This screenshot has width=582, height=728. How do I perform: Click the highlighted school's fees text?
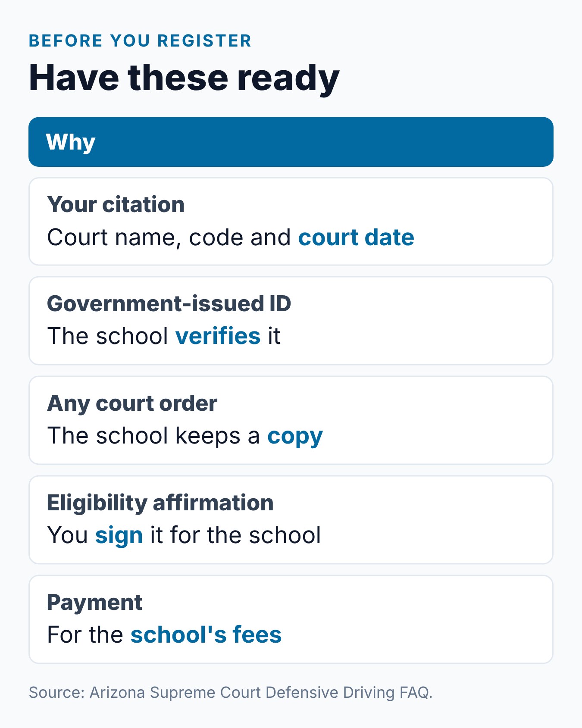pos(206,635)
